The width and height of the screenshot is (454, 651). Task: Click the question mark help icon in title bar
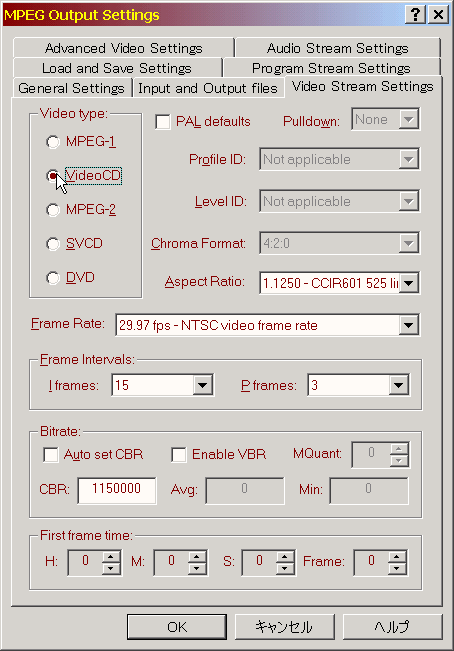[415, 15]
